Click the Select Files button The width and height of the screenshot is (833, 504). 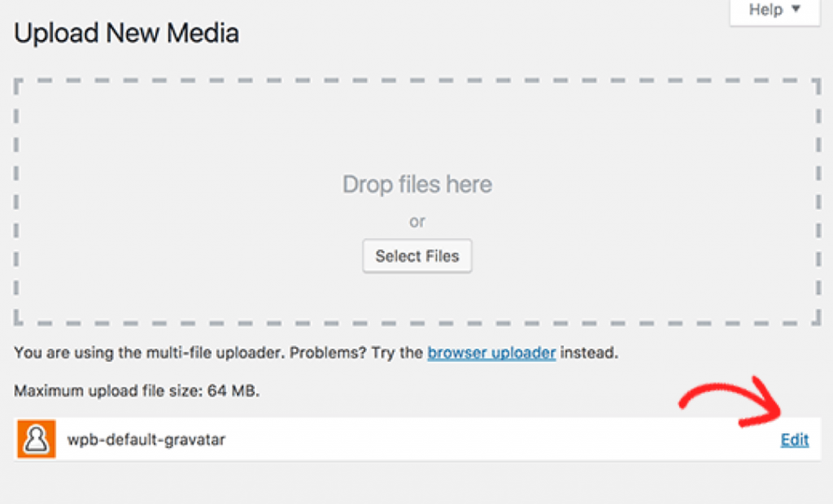[x=417, y=256]
